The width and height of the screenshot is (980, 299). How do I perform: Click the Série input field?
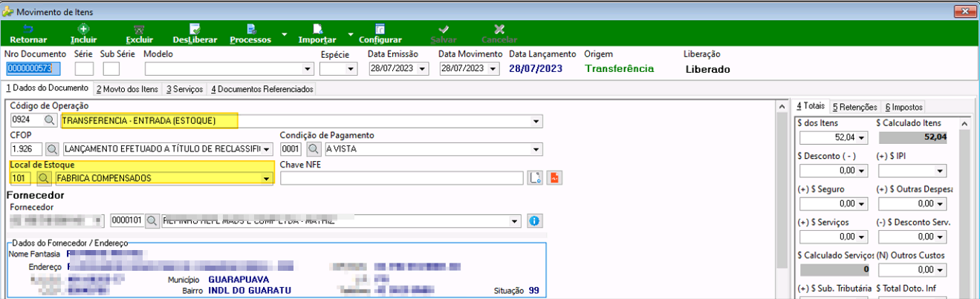tap(84, 69)
